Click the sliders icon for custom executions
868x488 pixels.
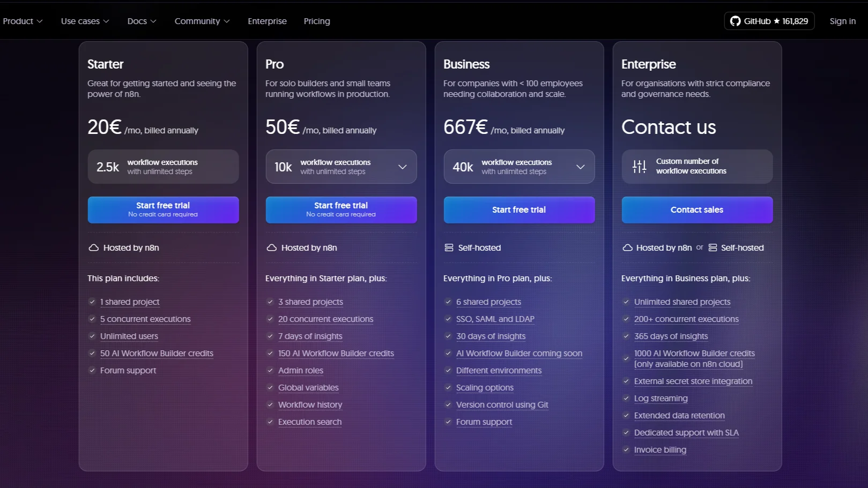[639, 167]
